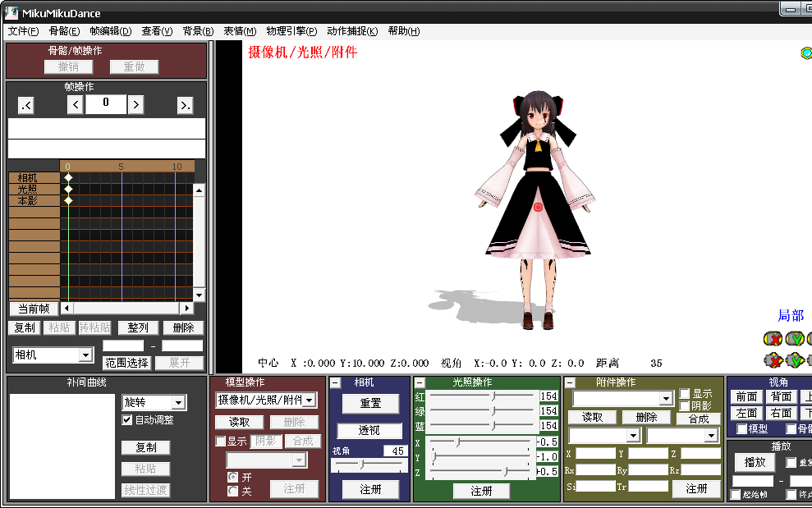This screenshot has width=812, height=508.
Task: Select the 关 radio button
Action: 233,491
